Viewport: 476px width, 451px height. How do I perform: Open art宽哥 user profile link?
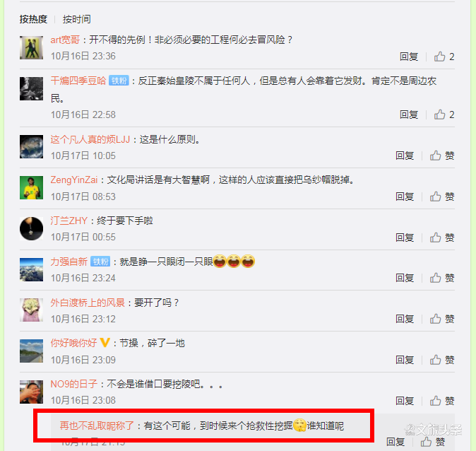65,40
